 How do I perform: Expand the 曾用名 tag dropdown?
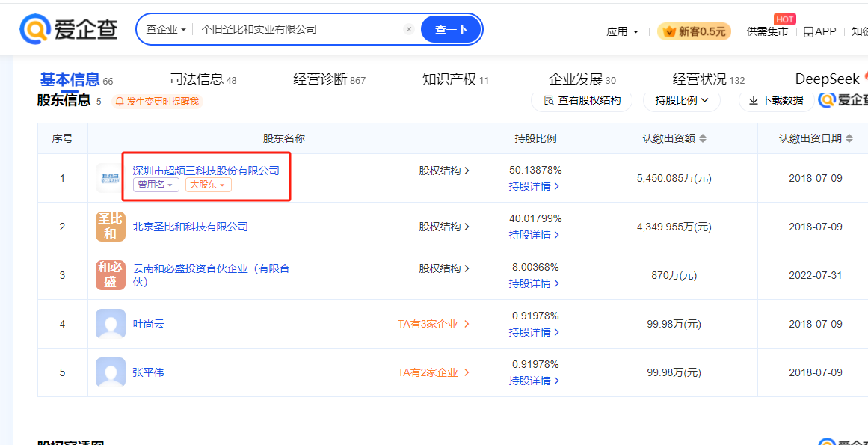point(156,185)
